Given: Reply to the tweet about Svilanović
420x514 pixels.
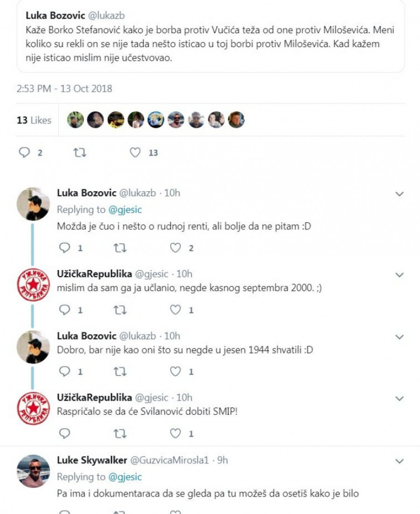Looking at the screenshot, I should (65, 434).
